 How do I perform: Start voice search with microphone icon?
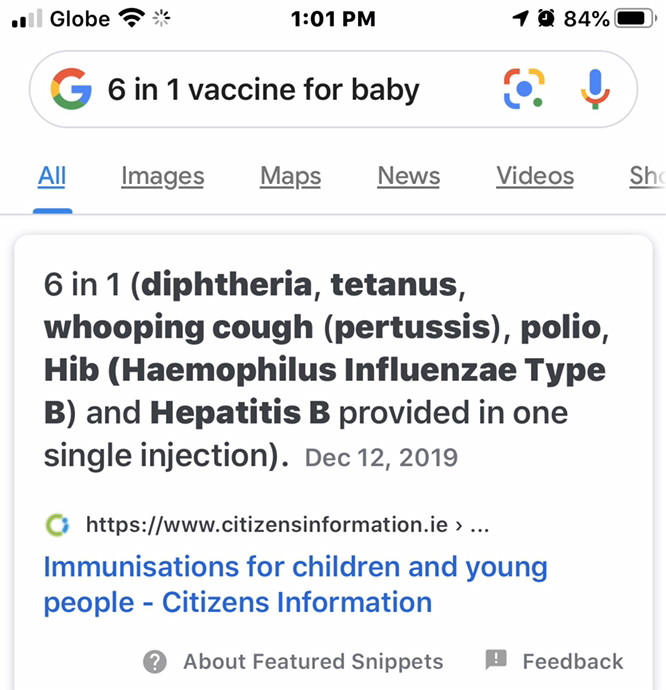(595, 89)
